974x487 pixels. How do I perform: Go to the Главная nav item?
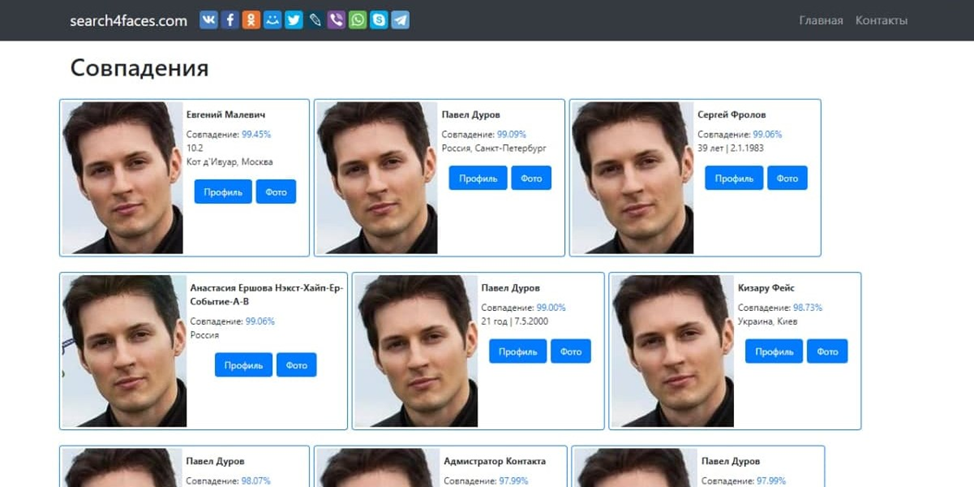(x=821, y=20)
